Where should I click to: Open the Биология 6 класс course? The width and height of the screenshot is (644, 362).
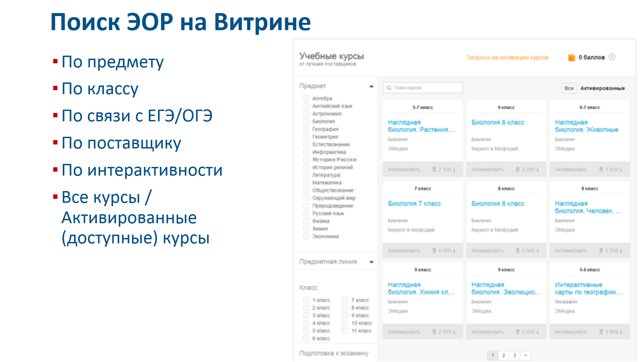point(498,122)
